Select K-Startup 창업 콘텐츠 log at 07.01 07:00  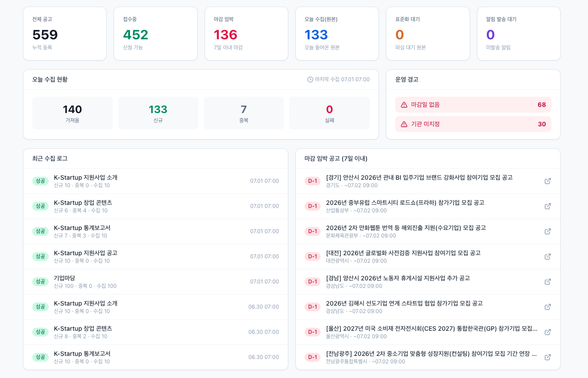click(x=156, y=206)
